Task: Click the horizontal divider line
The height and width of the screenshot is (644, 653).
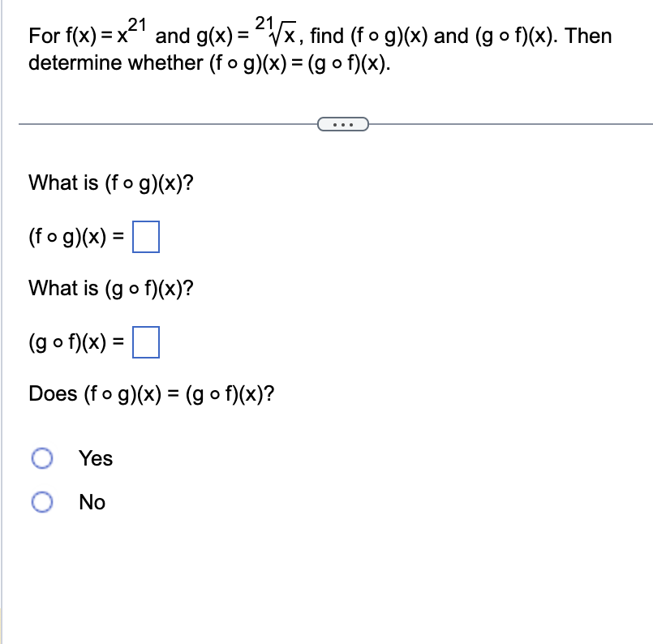Action: (x=162, y=122)
